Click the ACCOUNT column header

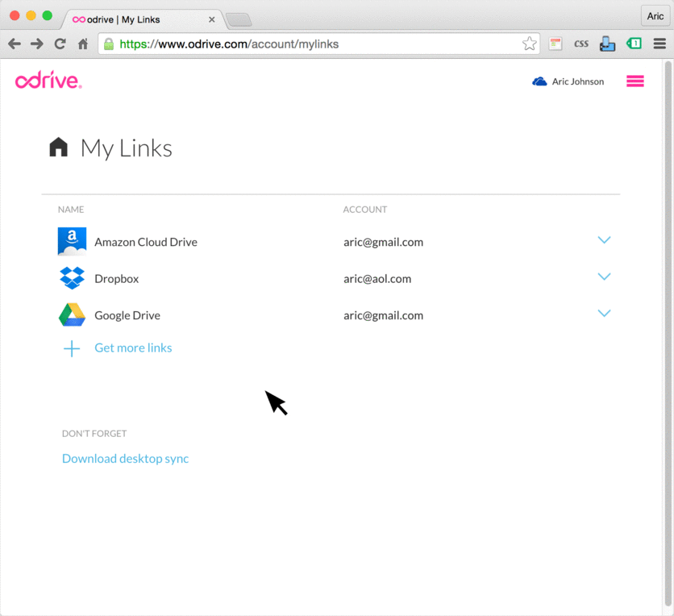(365, 210)
